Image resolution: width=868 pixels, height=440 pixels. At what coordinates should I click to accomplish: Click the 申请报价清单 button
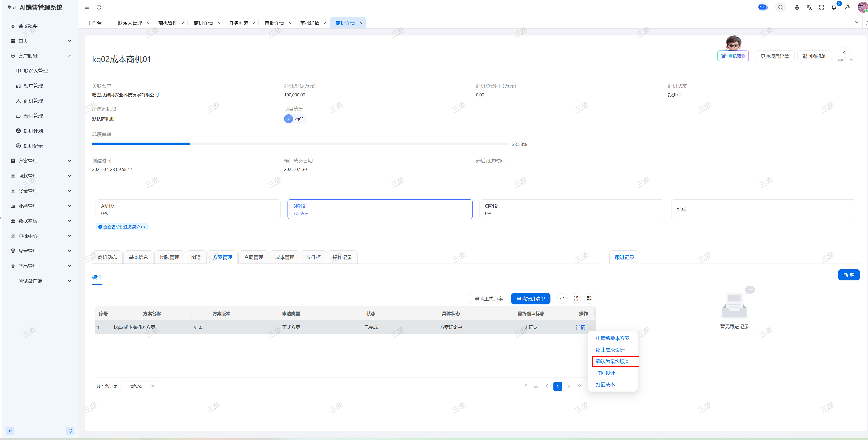(530, 299)
